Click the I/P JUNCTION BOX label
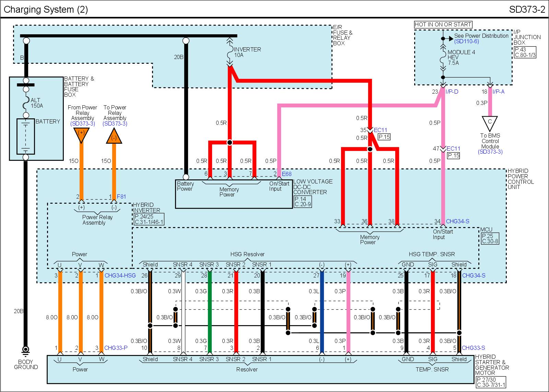 point(527,37)
